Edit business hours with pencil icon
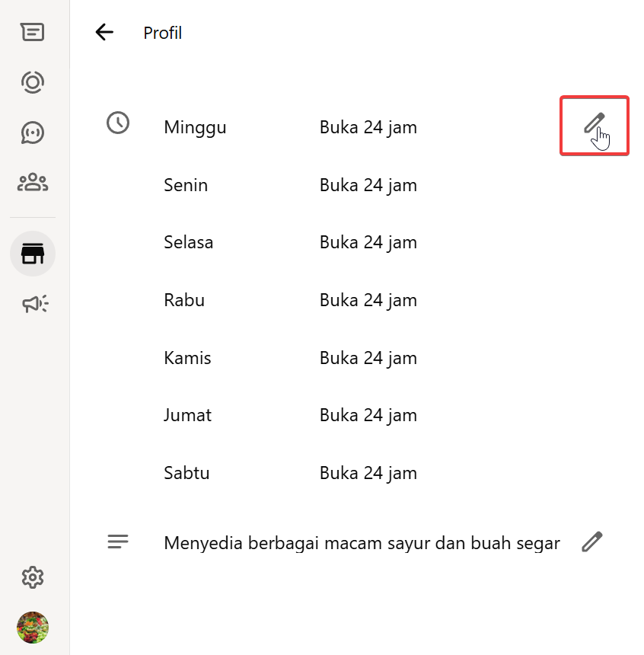 [594, 123]
